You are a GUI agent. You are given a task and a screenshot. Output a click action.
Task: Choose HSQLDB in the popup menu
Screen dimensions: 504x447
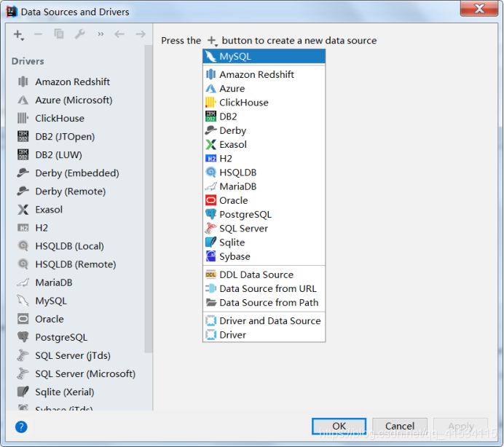264,173
